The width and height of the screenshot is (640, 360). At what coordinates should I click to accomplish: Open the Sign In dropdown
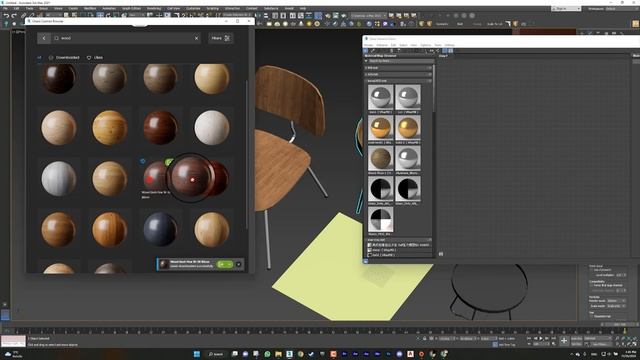[566, 9]
